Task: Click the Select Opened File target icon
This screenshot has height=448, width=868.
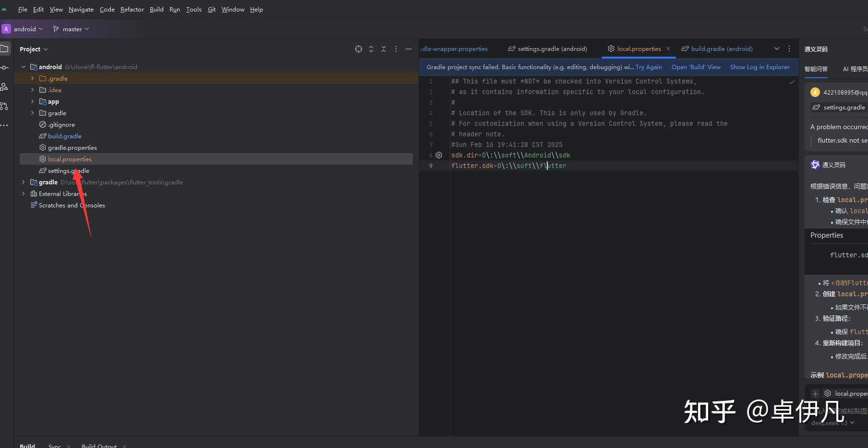Action: click(x=358, y=49)
